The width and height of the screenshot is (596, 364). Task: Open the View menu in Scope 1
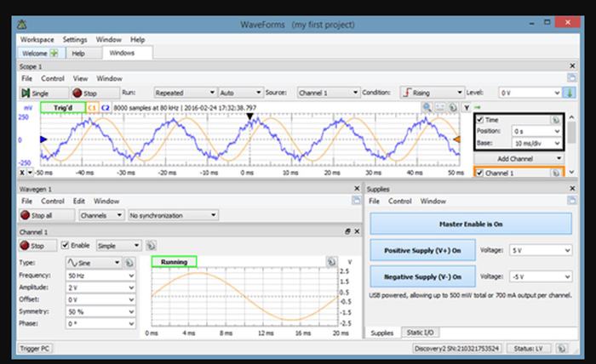[x=80, y=78]
